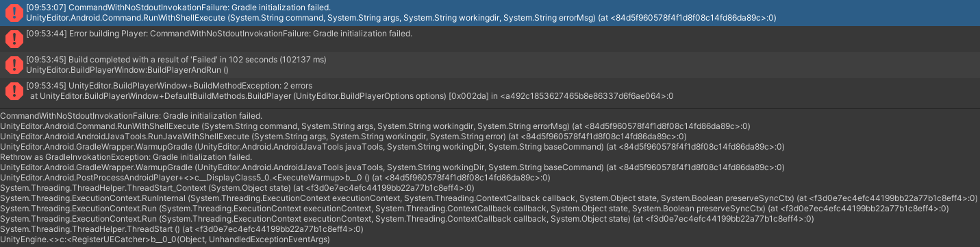Screen dimensions: 980x247
Task: Click the 'ExecutionContext.RunInternal' stack trace line
Action: [x=489, y=198]
